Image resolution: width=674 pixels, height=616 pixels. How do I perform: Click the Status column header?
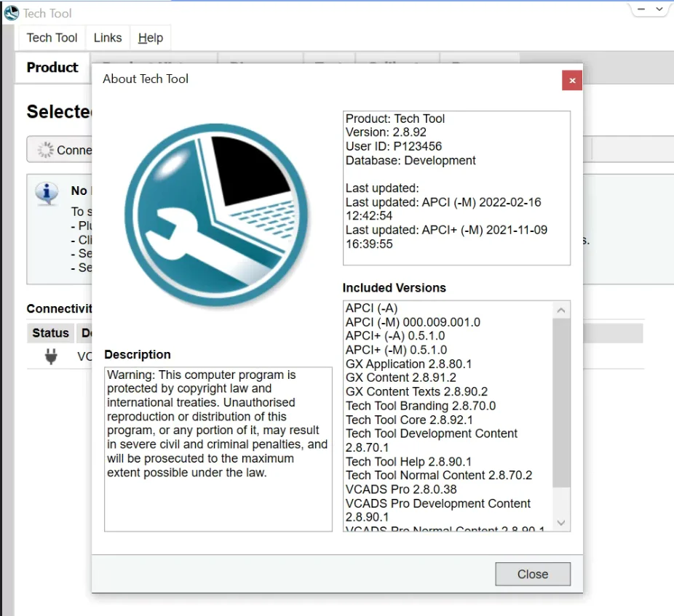pyautogui.click(x=50, y=333)
